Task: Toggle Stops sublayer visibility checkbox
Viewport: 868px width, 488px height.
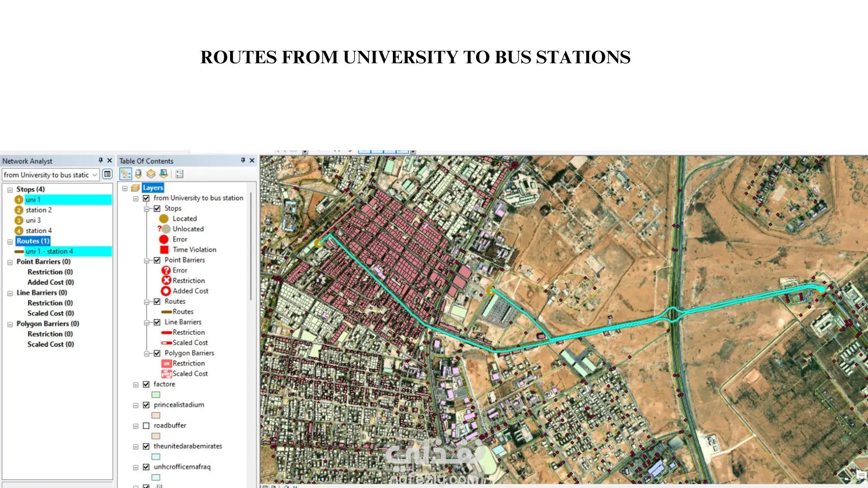Action: (x=157, y=209)
